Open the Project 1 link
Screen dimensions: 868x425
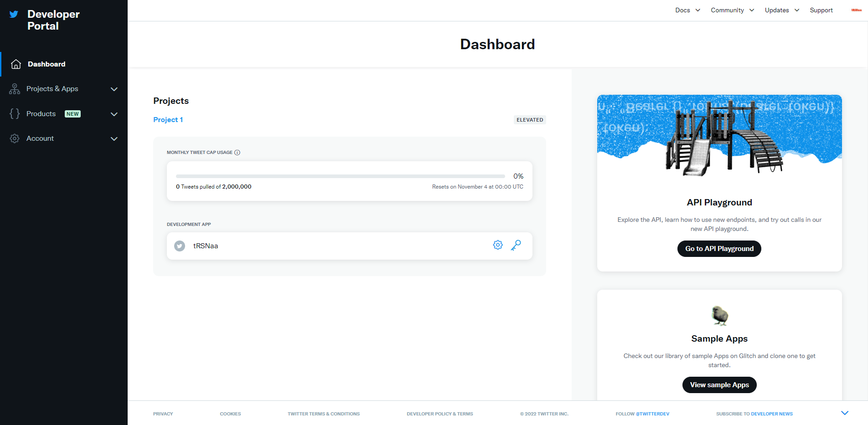click(x=168, y=120)
